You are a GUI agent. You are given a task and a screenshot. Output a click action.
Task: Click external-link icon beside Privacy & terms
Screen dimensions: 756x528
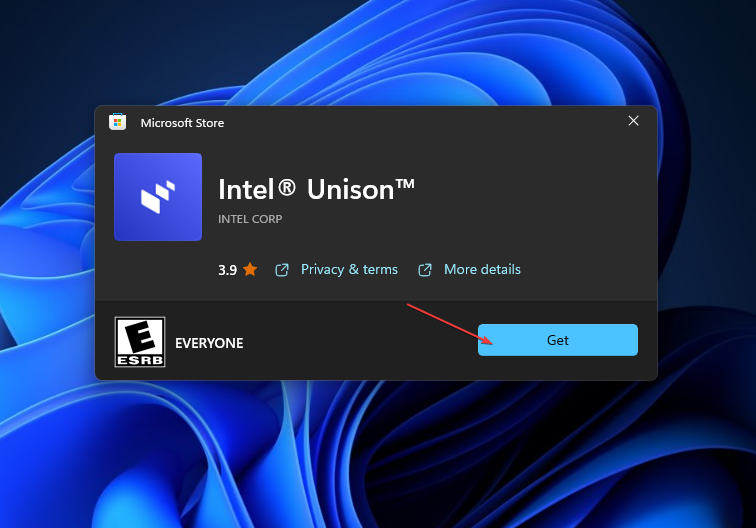tap(282, 270)
